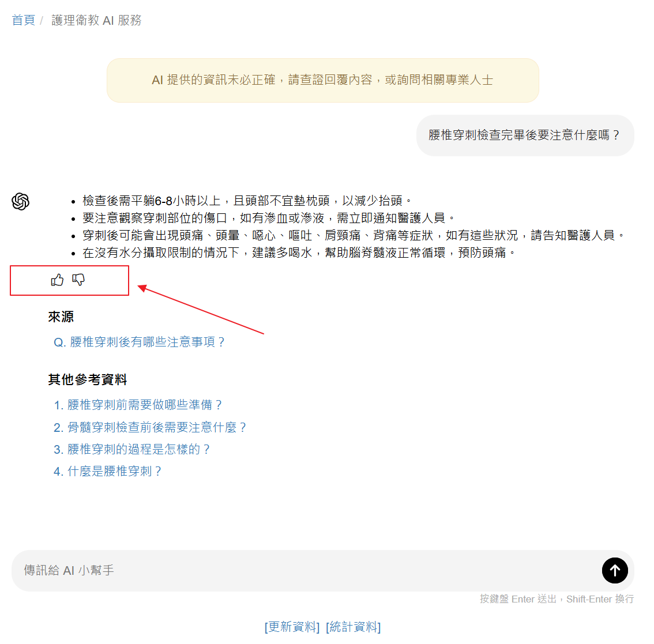
Task: Submit a message using the circular arrow icon
Action: click(x=615, y=570)
